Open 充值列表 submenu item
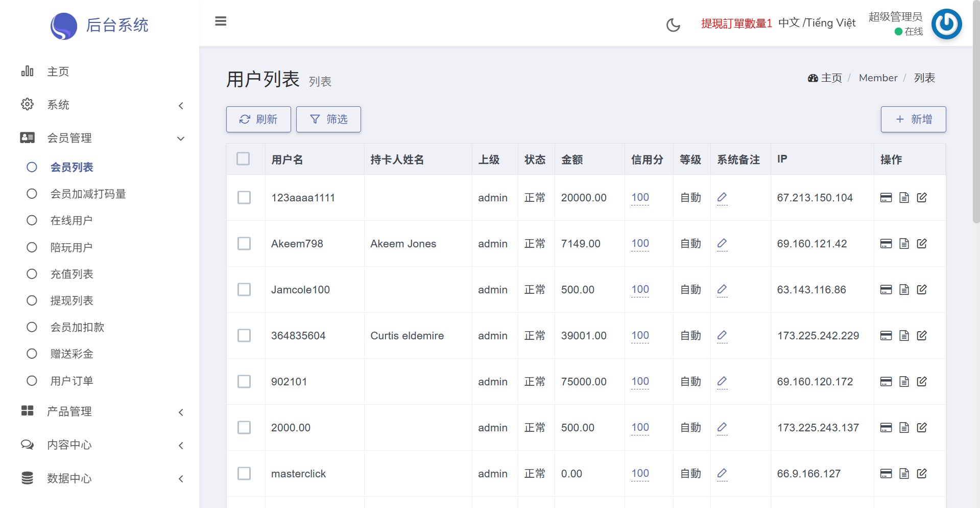 (71, 274)
